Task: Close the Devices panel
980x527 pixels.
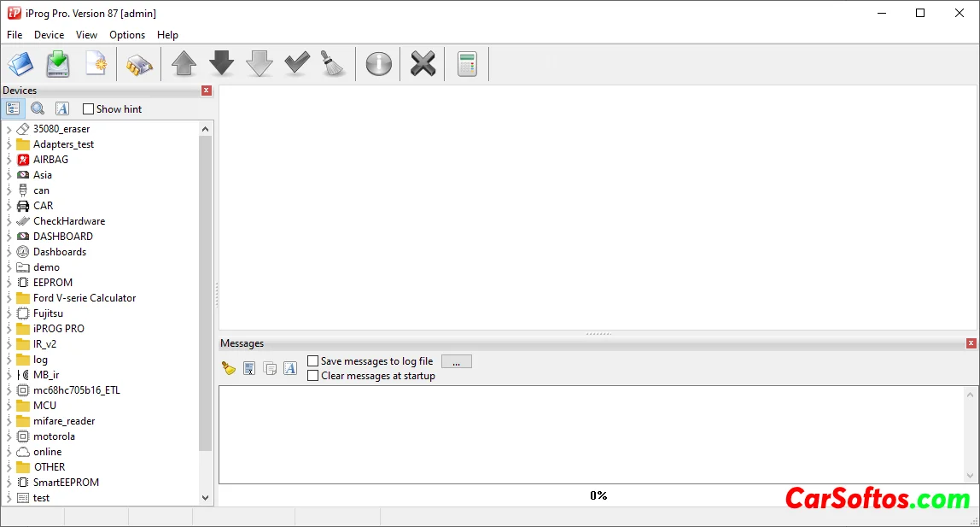Action: pyautogui.click(x=207, y=91)
